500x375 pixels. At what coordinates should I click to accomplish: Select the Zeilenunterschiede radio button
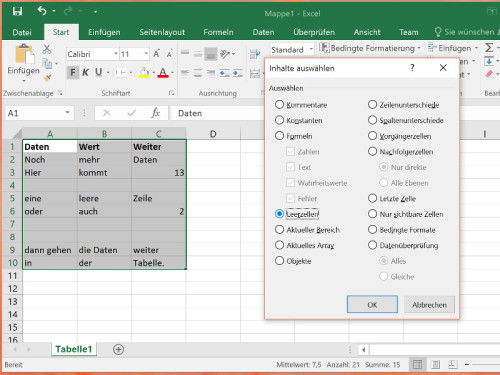tap(372, 105)
